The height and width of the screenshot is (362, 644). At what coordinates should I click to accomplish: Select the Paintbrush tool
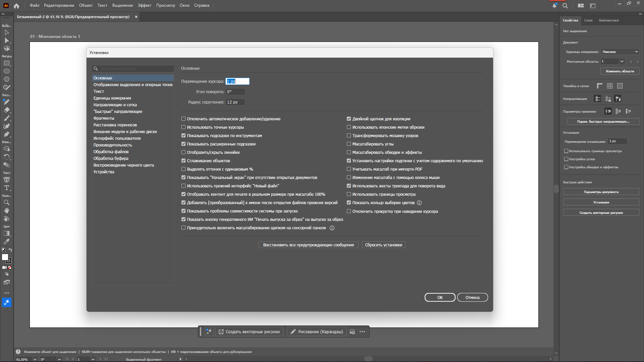pyautogui.click(x=6, y=118)
